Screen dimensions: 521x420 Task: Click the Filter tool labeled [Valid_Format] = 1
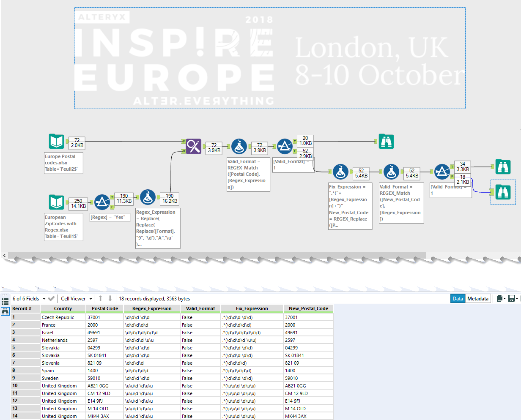point(285,146)
